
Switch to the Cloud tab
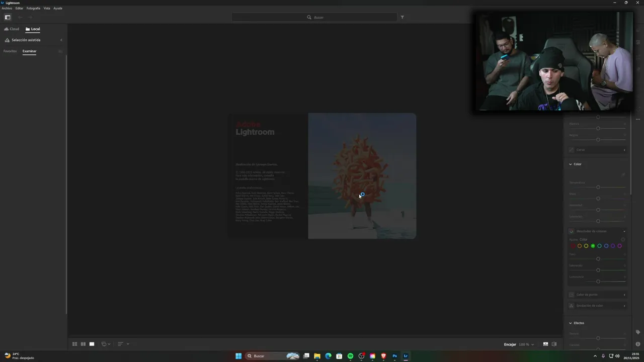click(x=12, y=29)
